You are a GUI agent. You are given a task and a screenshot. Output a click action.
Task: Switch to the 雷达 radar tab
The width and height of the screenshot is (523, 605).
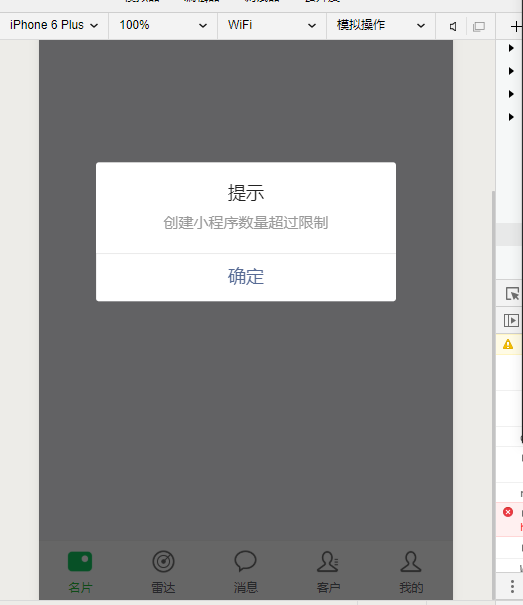tap(163, 572)
